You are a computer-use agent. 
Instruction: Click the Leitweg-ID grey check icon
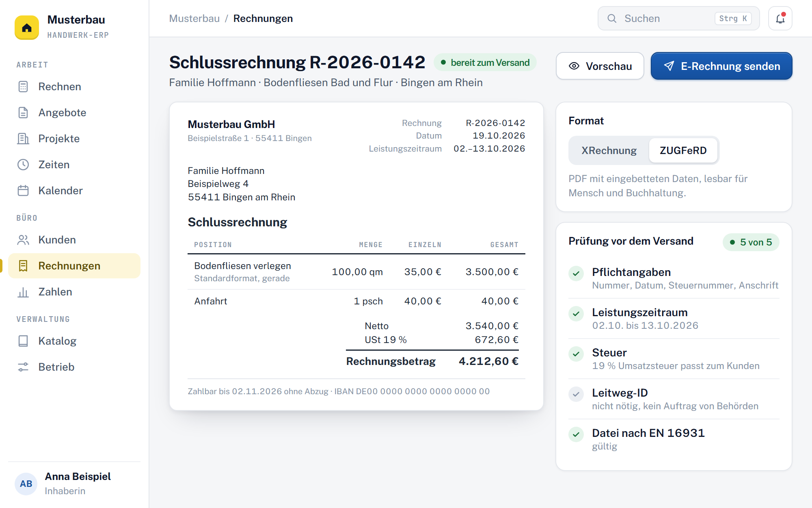(576, 394)
